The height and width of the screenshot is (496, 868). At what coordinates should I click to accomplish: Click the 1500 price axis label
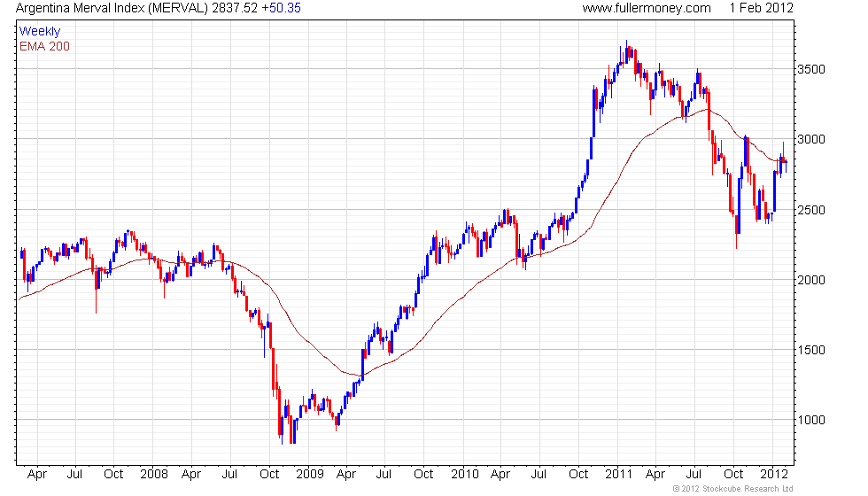tap(811, 350)
